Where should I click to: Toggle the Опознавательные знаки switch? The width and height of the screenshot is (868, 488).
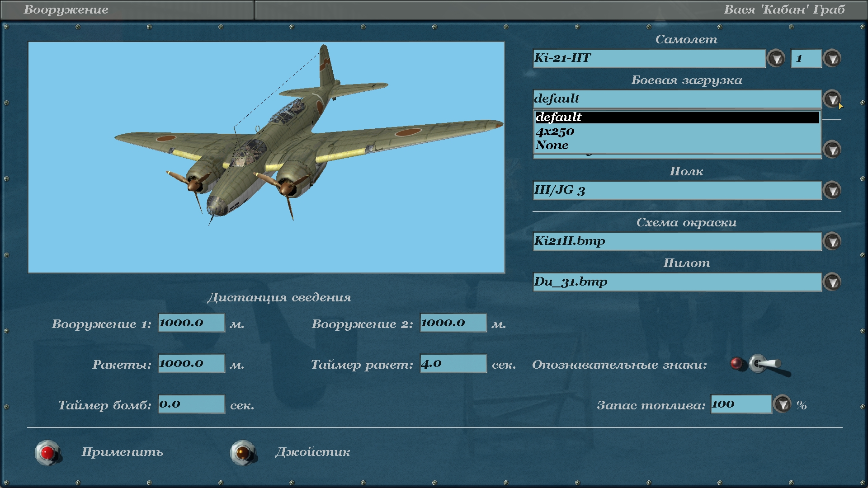click(764, 364)
